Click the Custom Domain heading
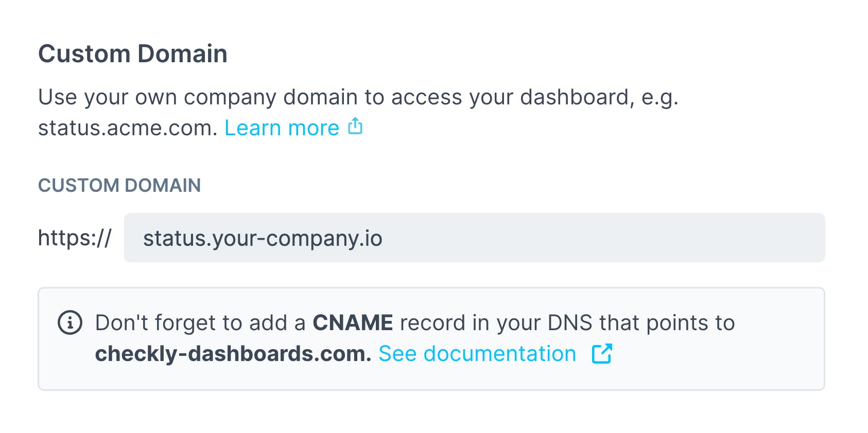The width and height of the screenshot is (868, 433). tap(133, 53)
